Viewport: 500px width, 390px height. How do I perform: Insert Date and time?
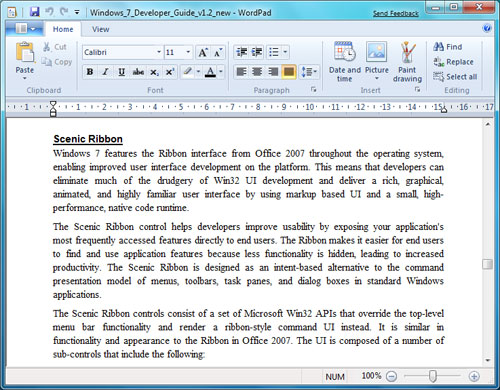(x=345, y=62)
